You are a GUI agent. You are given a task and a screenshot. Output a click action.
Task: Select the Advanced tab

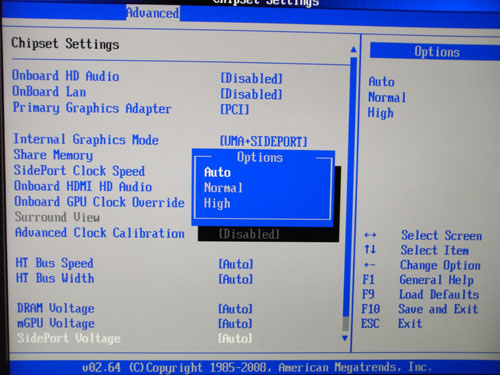153,13
